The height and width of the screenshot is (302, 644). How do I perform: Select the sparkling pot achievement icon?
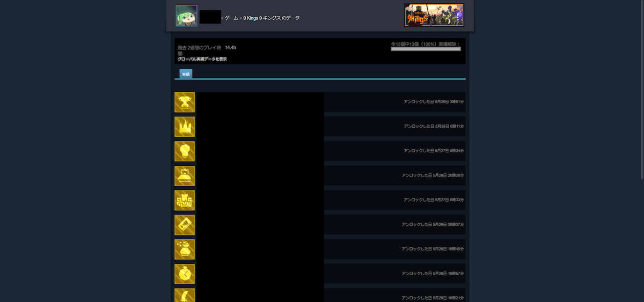pyautogui.click(x=185, y=249)
